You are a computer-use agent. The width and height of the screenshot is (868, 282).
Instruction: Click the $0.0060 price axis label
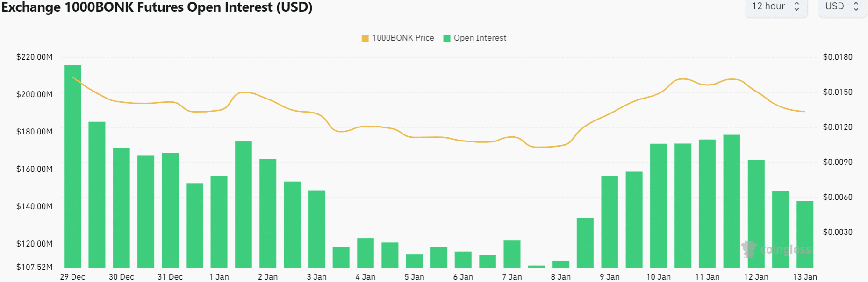(x=838, y=197)
